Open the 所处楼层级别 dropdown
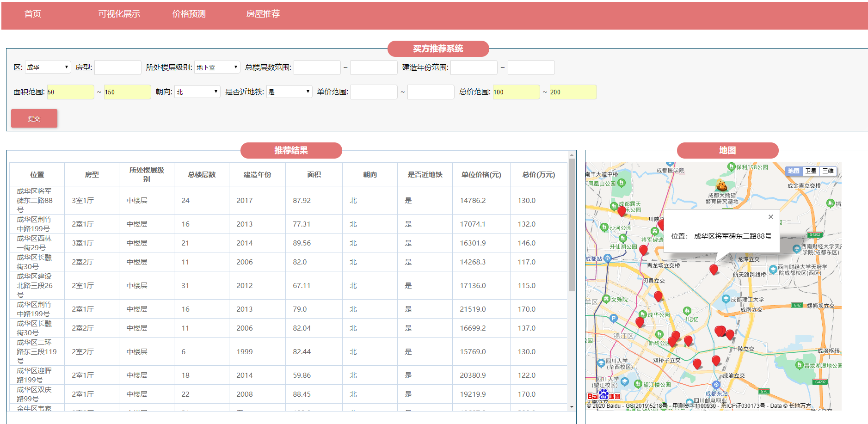The width and height of the screenshot is (868, 424). point(217,67)
